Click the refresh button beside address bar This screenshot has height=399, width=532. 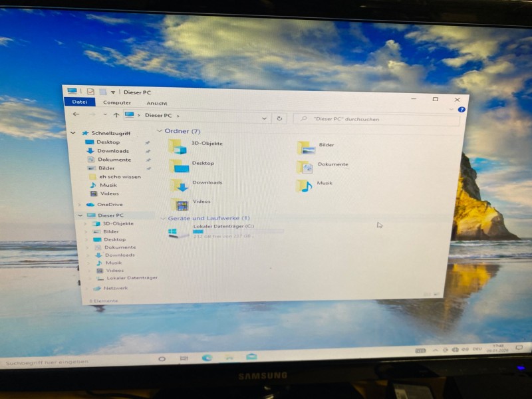[x=280, y=118]
